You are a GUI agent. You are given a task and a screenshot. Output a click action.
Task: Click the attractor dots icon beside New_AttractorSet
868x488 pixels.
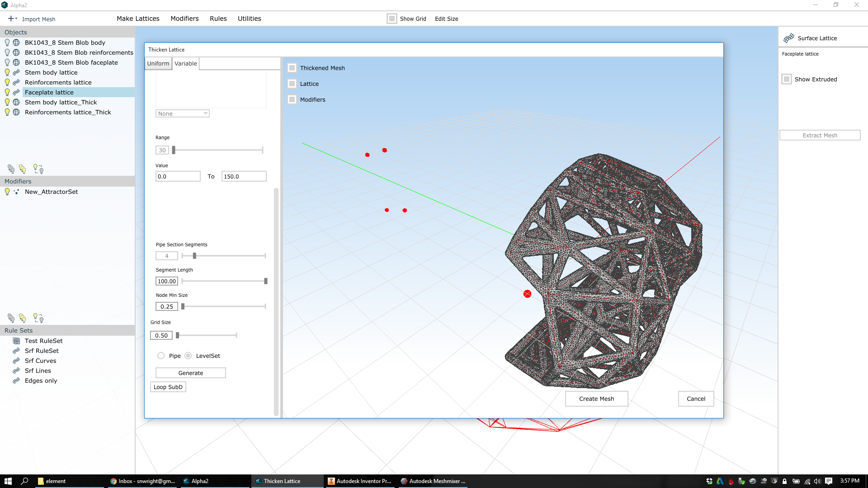click(x=16, y=192)
